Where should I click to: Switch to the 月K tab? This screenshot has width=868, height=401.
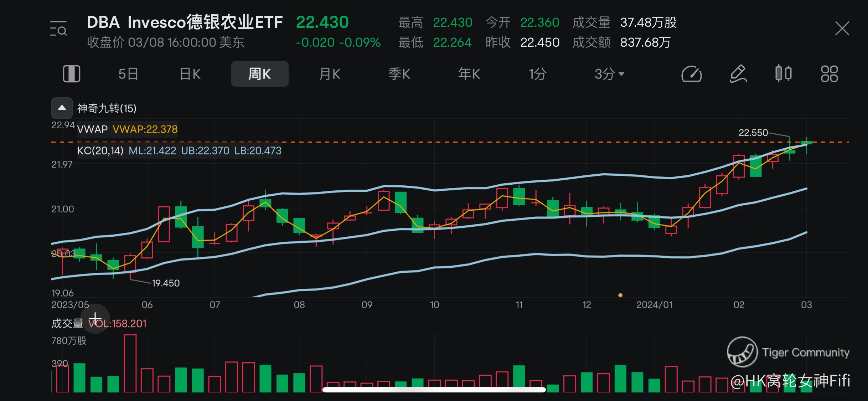click(330, 74)
